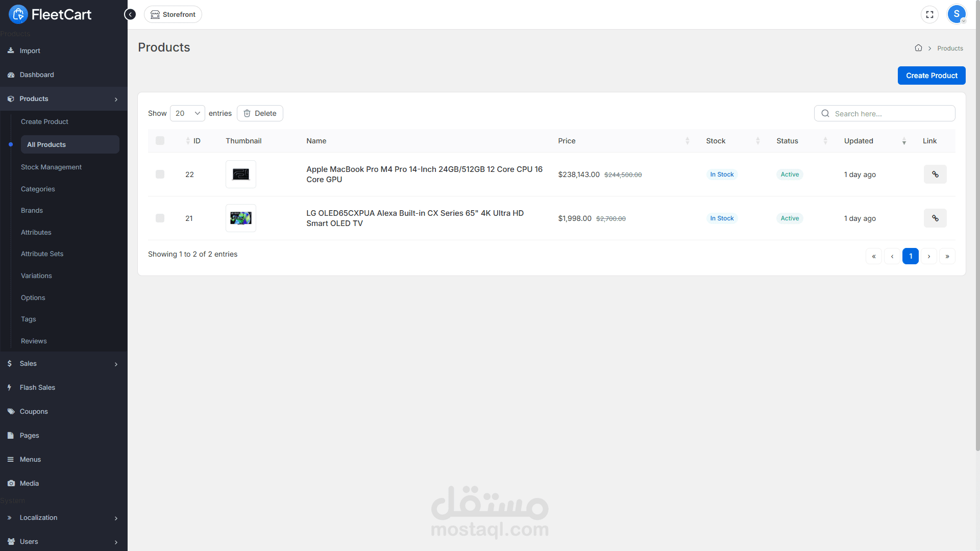
Task: Click the product search input field
Action: click(891, 114)
